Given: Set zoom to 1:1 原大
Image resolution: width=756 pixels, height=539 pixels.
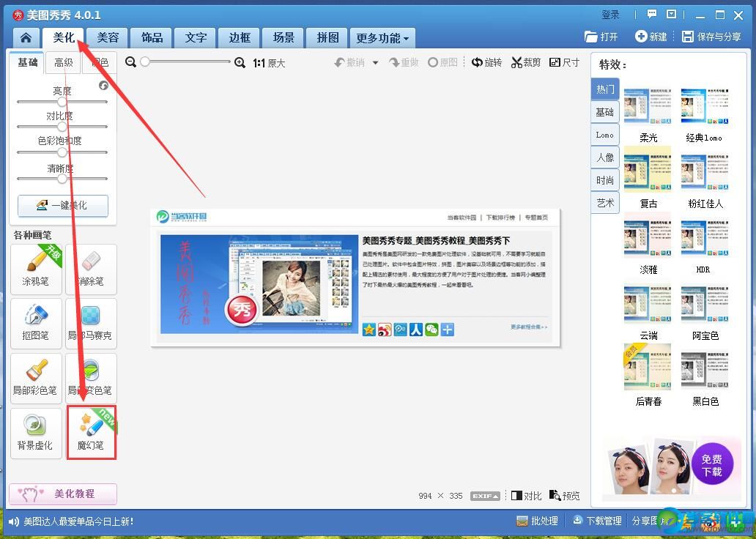Looking at the screenshot, I should coord(269,63).
